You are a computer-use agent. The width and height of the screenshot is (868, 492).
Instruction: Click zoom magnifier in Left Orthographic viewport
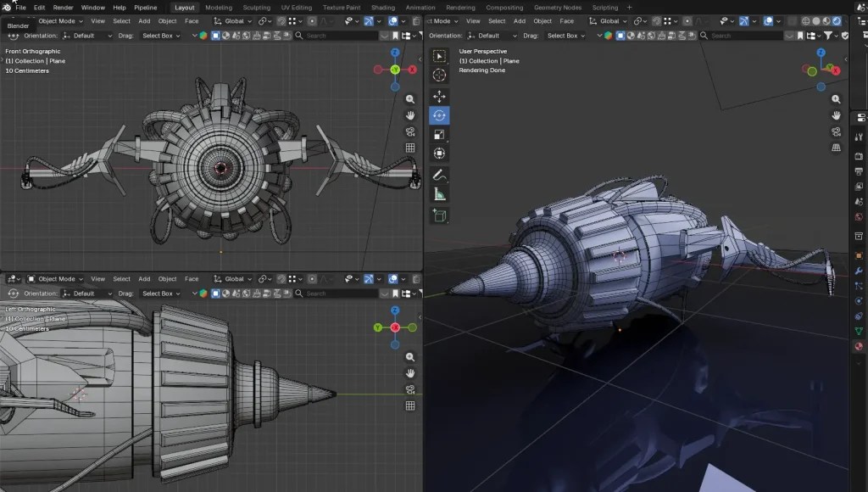click(410, 357)
